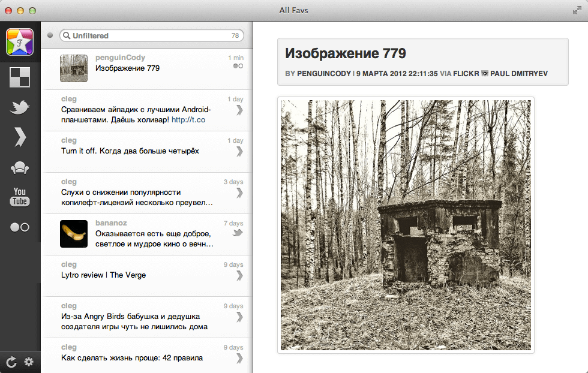Image resolution: width=588 pixels, height=373 pixels.
Task: Click chevron icon on Angry Birds row
Action: click(x=239, y=317)
